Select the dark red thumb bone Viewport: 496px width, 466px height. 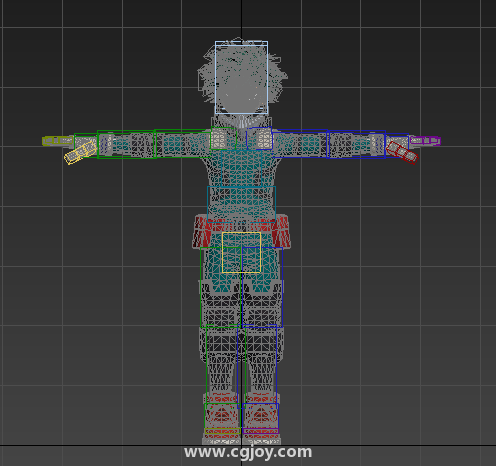[402, 152]
